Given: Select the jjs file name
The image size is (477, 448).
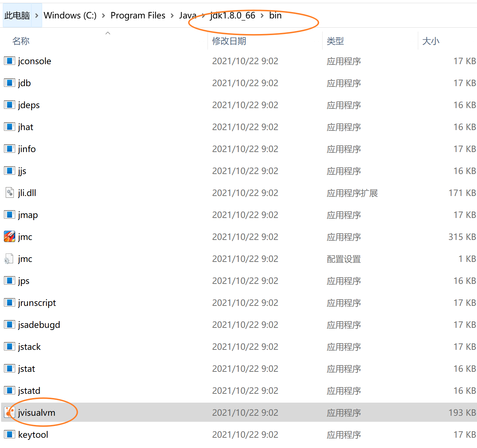Looking at the screenshot, I should tap(22, 171).
